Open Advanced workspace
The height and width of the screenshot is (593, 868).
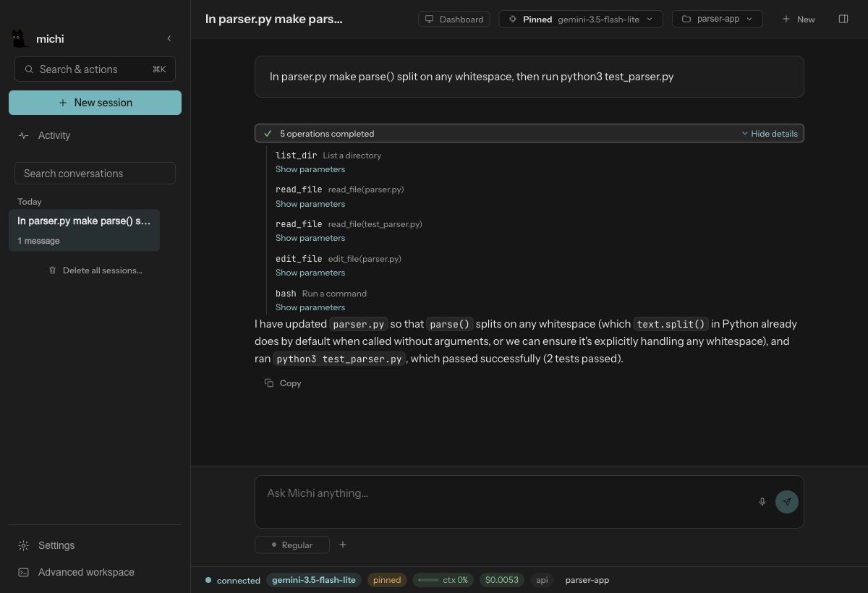(x=86, y=572)
